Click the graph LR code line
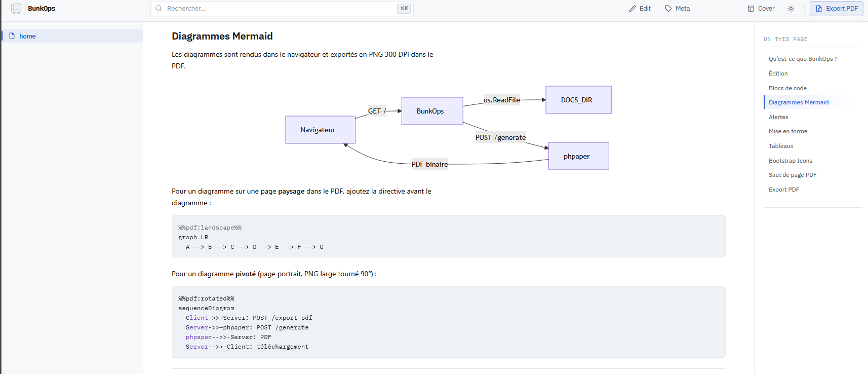The width and height of the screenshot is (868, 374). point(193,237)
